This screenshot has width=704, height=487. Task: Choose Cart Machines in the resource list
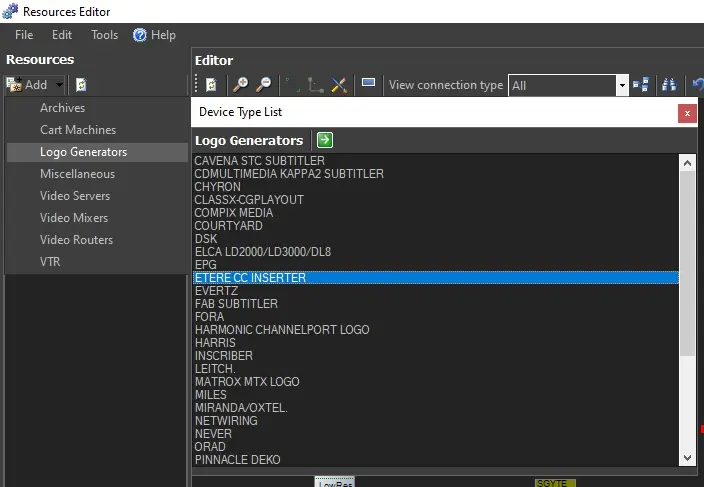coord(78,130)
